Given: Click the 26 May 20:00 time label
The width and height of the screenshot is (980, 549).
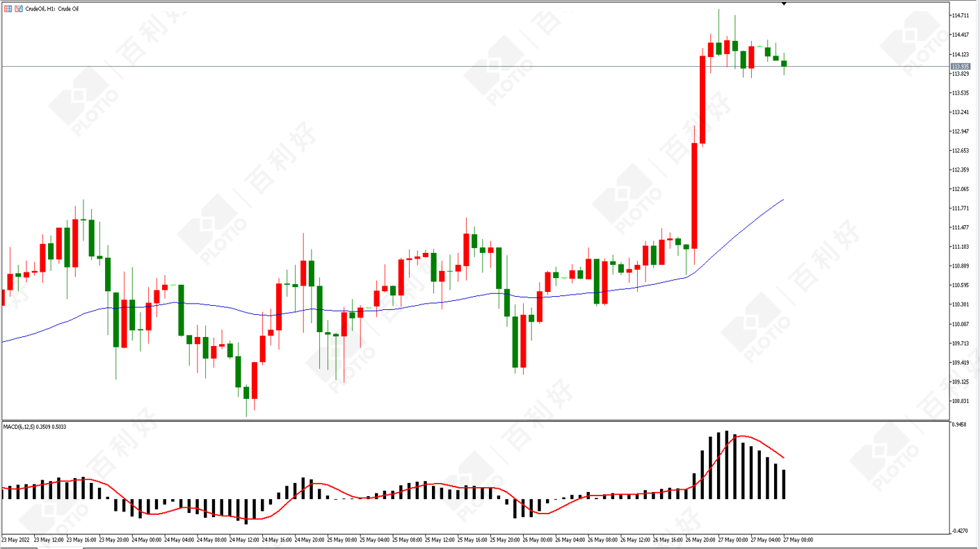Looking at the screenshot, I should pyautogui.click(x=700, y=540).
